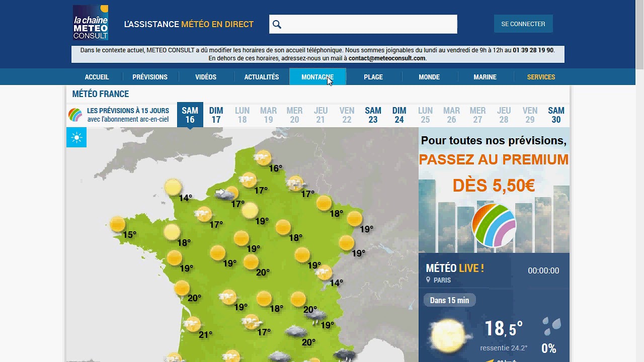Screen dimensions: 644x362
Task: Click the weather icon next to 16°
Action: 263,158
